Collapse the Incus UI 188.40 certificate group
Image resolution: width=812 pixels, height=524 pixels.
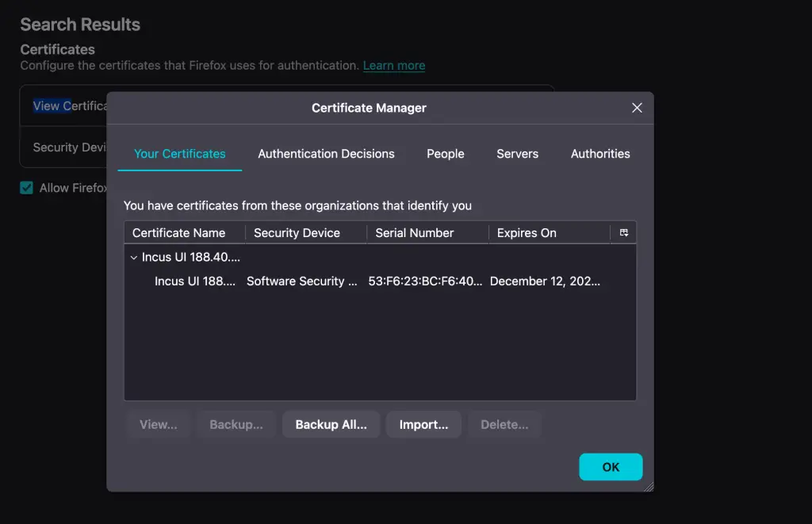point(133,257)
